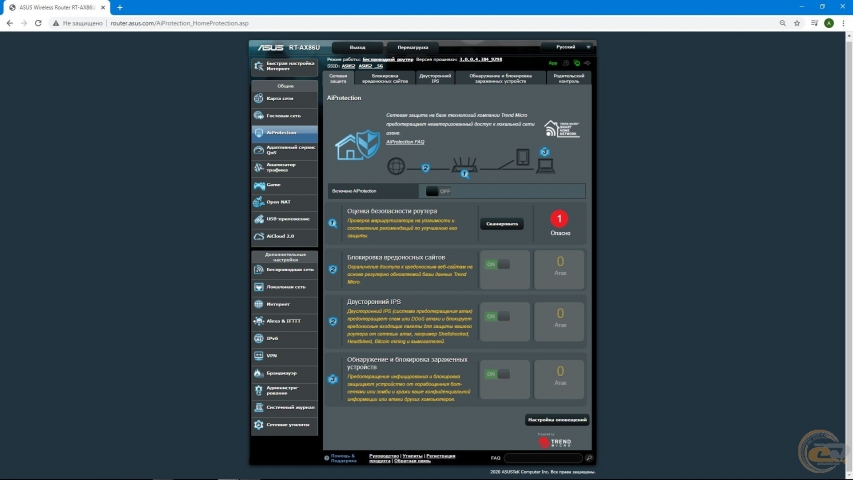Click the USB status icon in header
The image size is (853, 480).
[x=588, y=63]
